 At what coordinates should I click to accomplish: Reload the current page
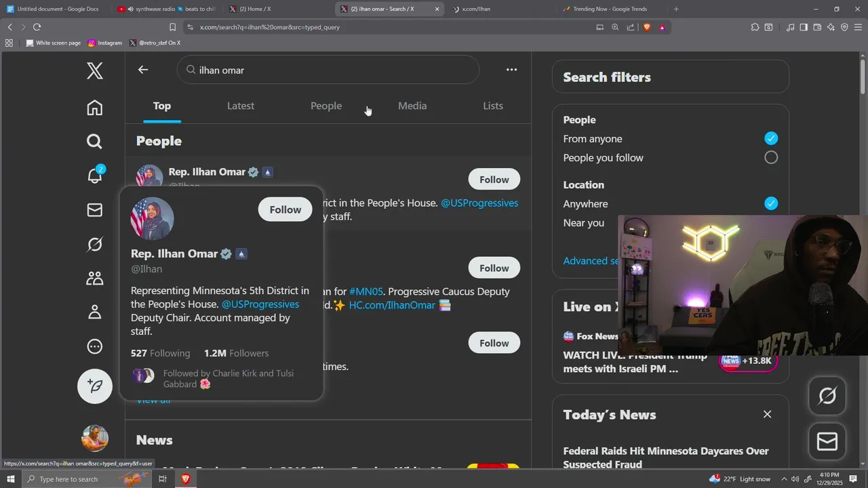pyautogui.click(x=37, y=27)
